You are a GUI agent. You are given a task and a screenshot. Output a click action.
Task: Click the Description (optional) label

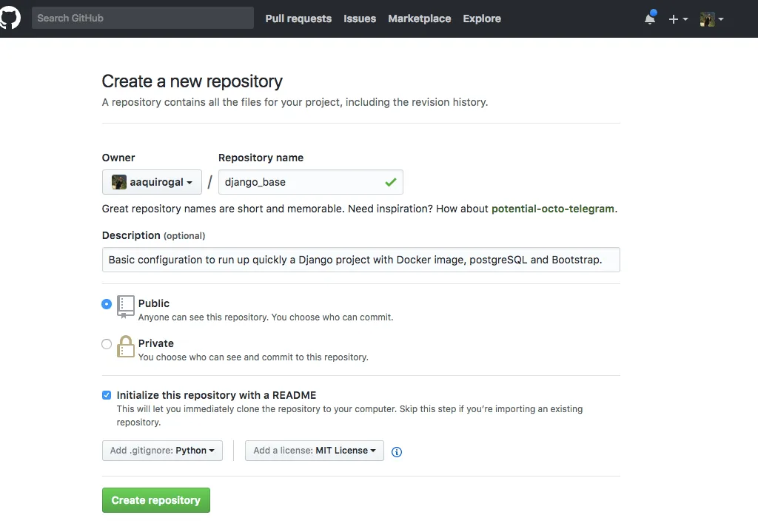tap(154, 235)
